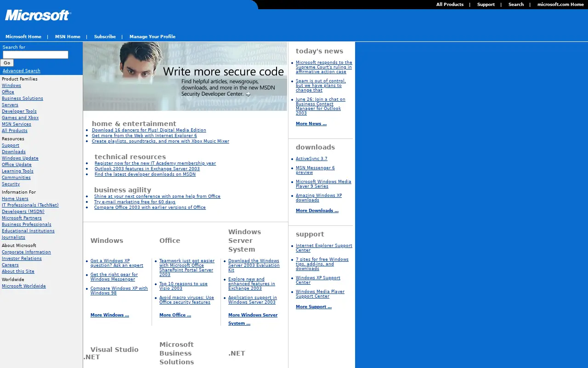Open All Products in top bar
Screen dimensions: 588x368
[x=450, y=5]
